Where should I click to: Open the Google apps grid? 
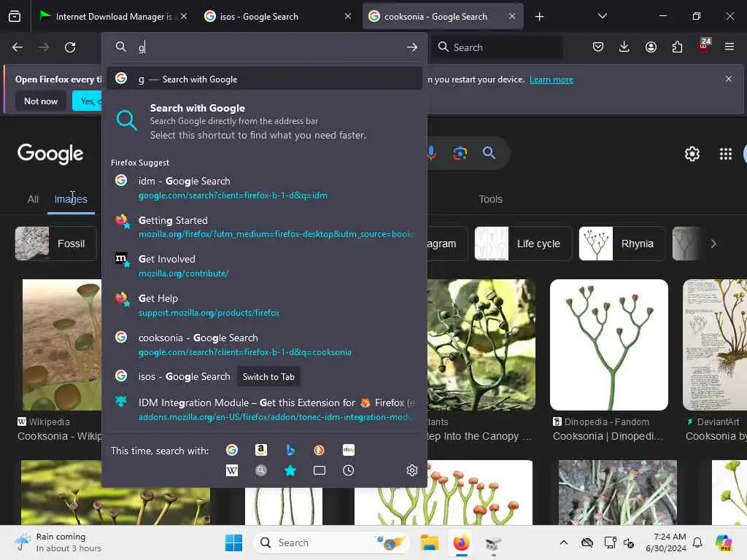726,153
